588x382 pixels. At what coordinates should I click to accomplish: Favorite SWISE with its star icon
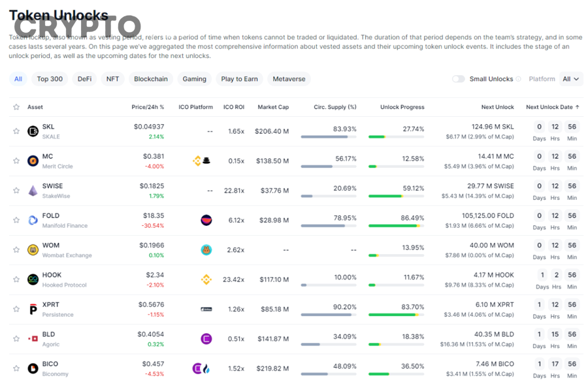16,191
